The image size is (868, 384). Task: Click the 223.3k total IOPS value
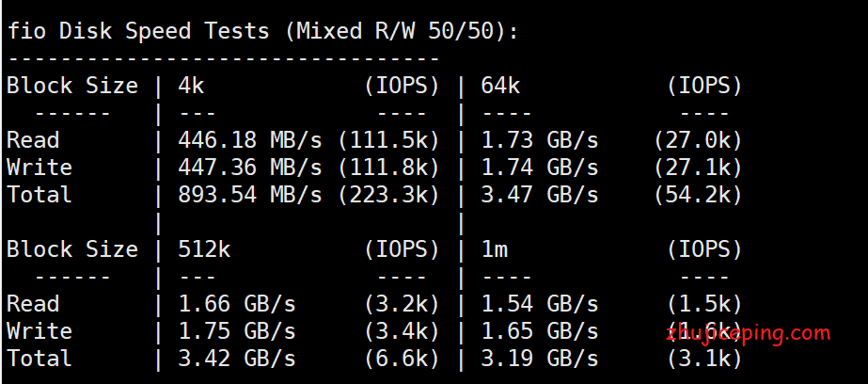389,195
